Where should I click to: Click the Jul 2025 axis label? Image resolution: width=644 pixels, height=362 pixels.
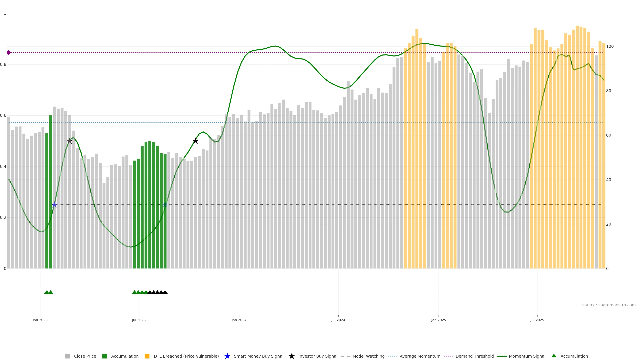point(537,320)
